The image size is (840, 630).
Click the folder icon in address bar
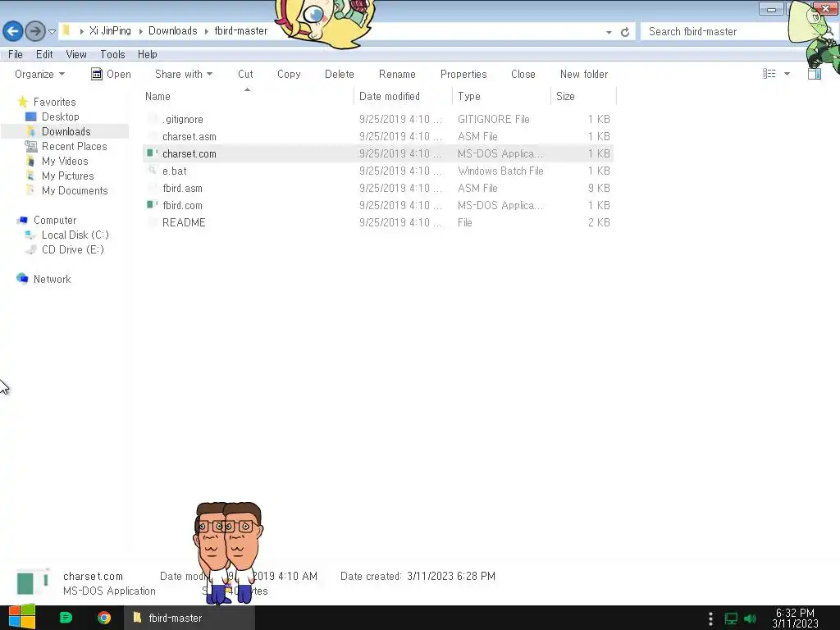coord(66,30)
